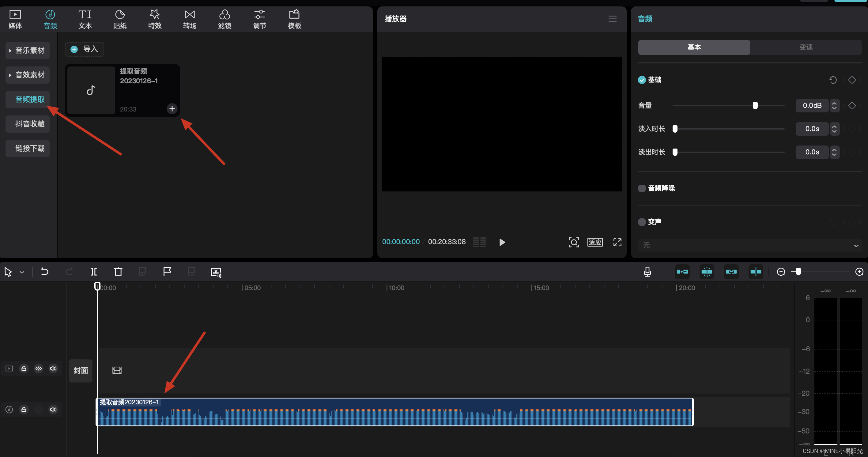Toggle video track visibility eye icon

pos(38,368)
